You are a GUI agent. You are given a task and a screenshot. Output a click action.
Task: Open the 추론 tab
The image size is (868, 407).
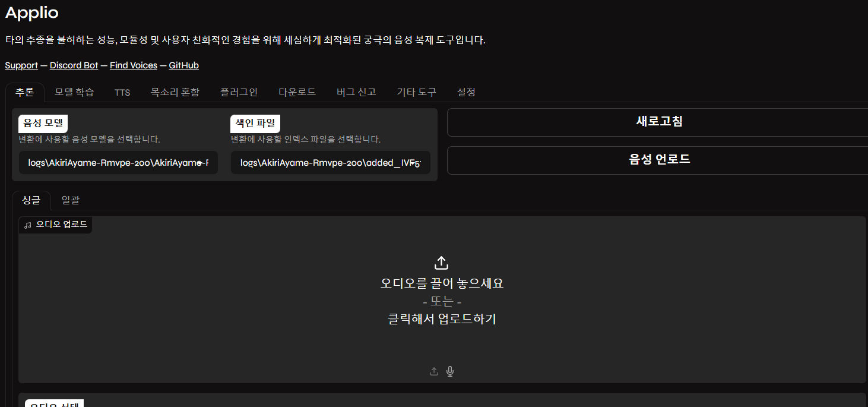25,92
